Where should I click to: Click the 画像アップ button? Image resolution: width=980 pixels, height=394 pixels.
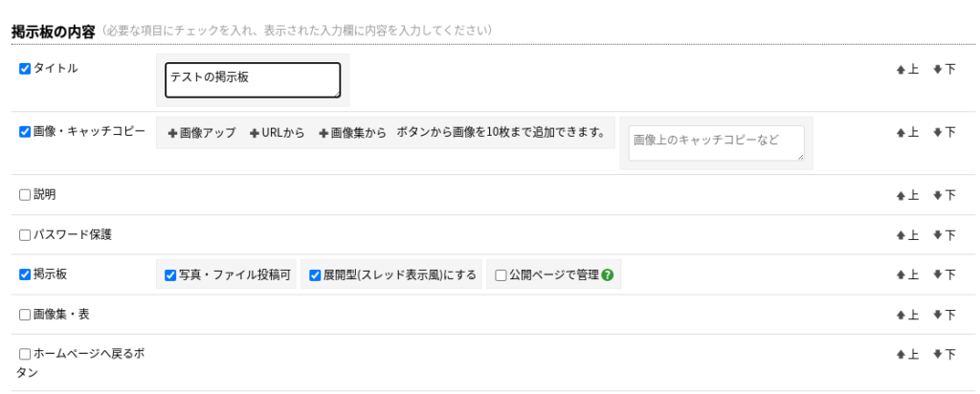(x=201, y=133)
